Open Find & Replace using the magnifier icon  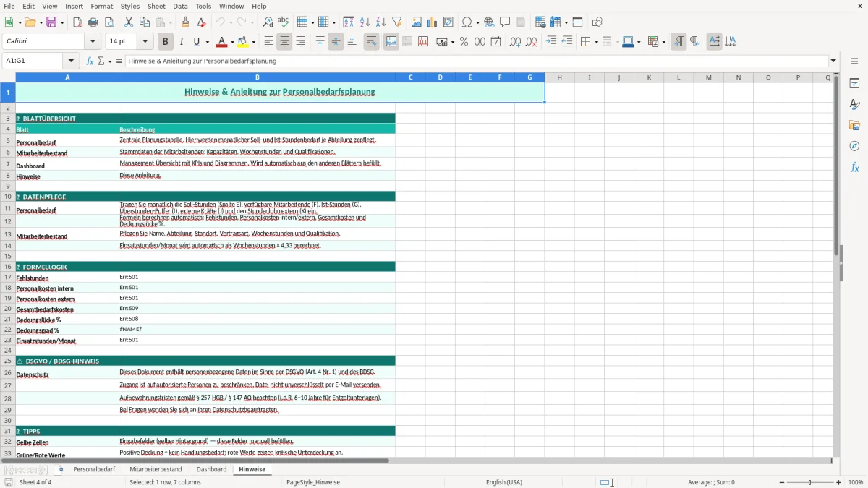click(x=268, y=22)
